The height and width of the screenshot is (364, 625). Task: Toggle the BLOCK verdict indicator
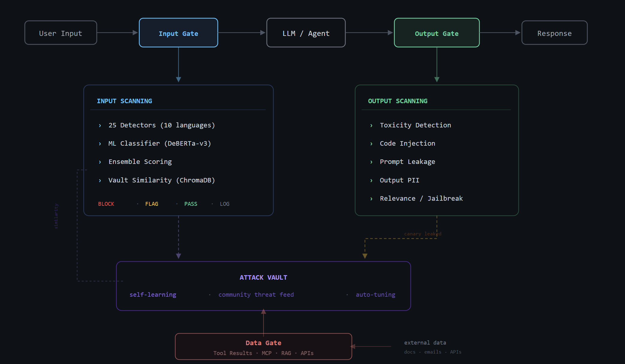click(106, 204)
